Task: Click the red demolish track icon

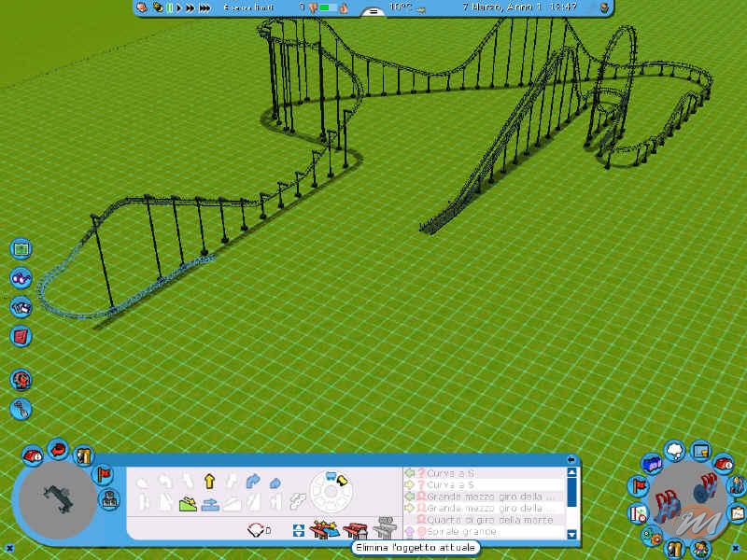Action: pyautogui.click(x=356, y=529)
